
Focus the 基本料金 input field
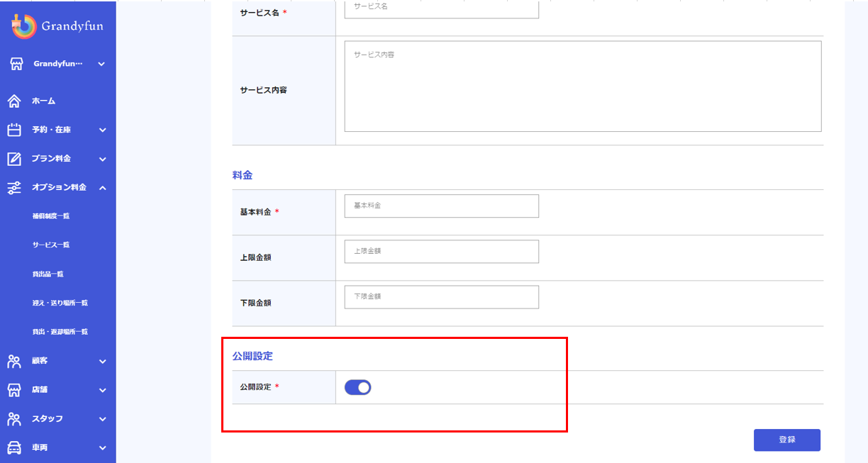(442, 206)
